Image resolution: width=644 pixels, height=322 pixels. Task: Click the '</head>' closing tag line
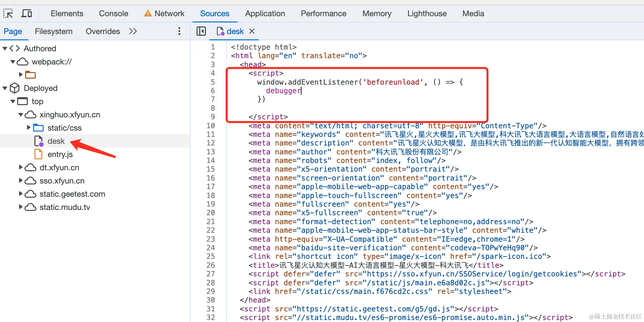click(255, 300)
